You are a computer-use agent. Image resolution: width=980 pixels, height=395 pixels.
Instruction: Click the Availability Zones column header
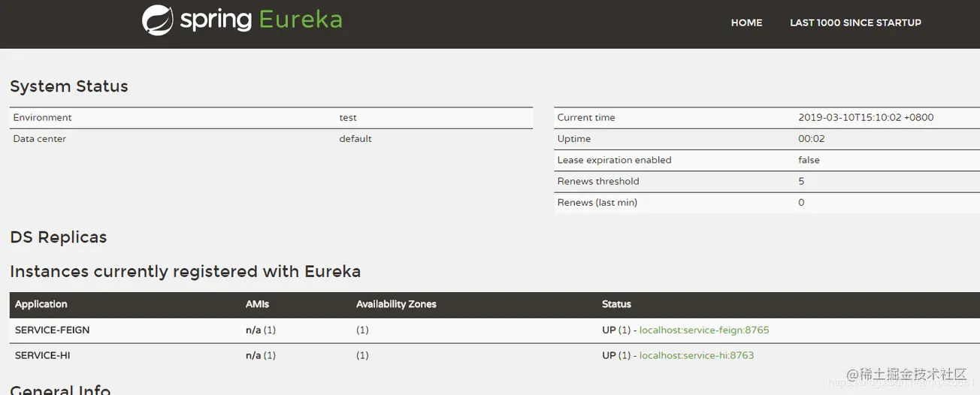tap(396, 304)
